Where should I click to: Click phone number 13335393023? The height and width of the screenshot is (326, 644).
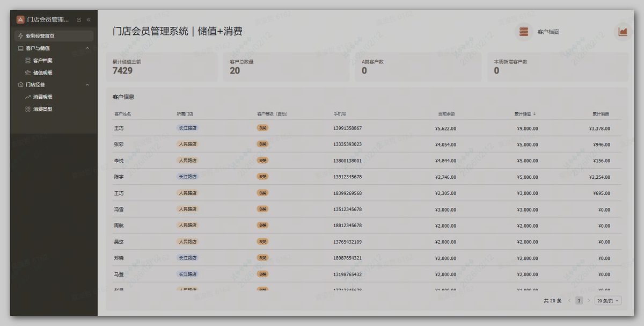point(347,144)
